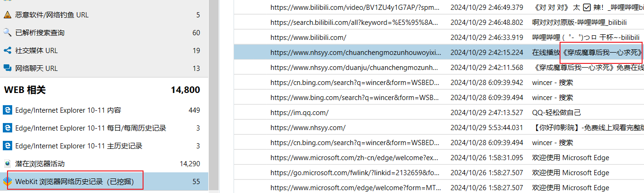This screenshot has height=193, width=644.
Task: Click the timestamp 2024/10/29 2:46:49.379
Action: click(486, 7)
